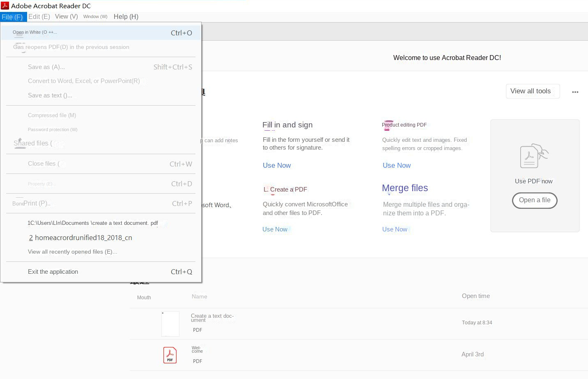This screenshot has width=588, height=379.
Task: Select View all recently opened files (E)
Action: pos(101,252)
